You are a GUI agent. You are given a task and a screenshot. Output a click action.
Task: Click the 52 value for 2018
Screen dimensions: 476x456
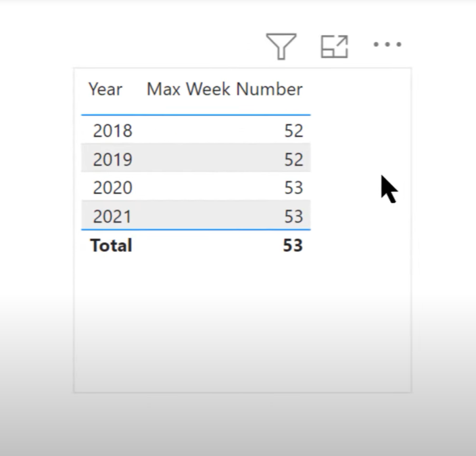pyautogui.click(x=293, y=131)
